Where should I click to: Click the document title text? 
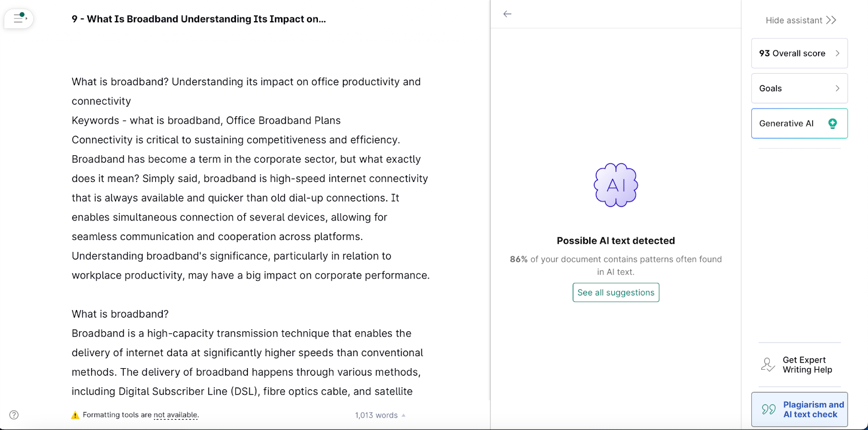coord(199,19)
